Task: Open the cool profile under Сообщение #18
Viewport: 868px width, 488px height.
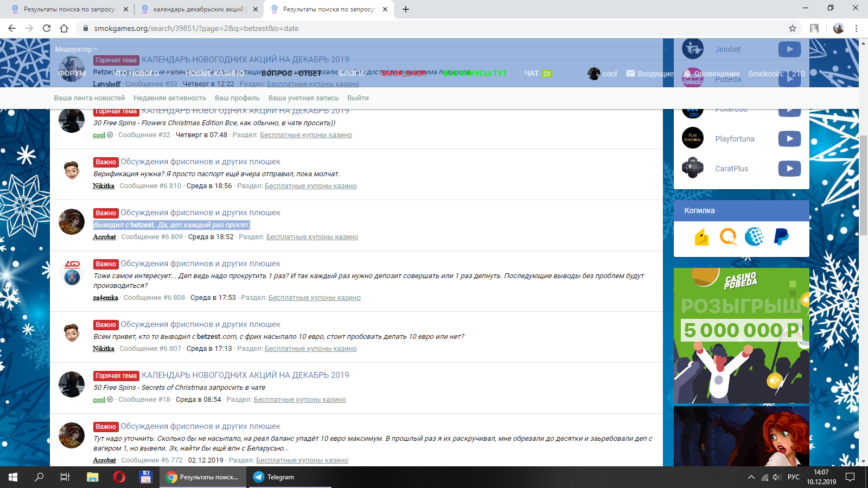Action: tap(99, 400)
